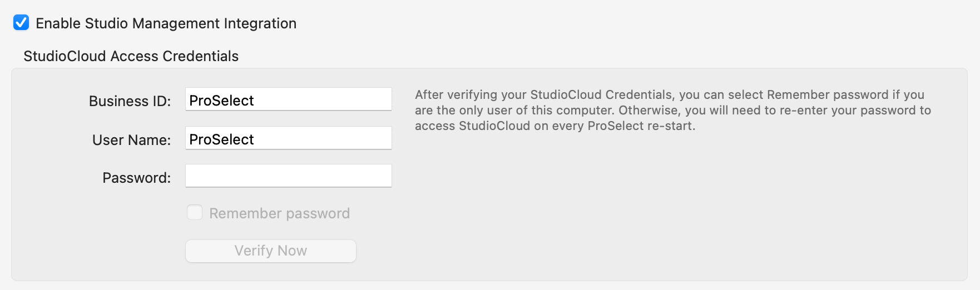Uncheck Enable Studio Management Integration checkbox
This screenshot has width=980, height=290.
coord(21,23)
